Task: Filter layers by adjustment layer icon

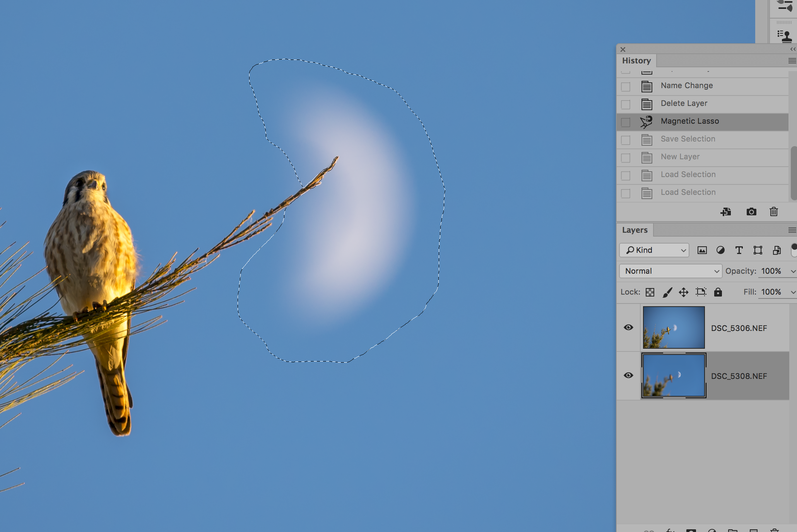Action: [x=720, y=250]
